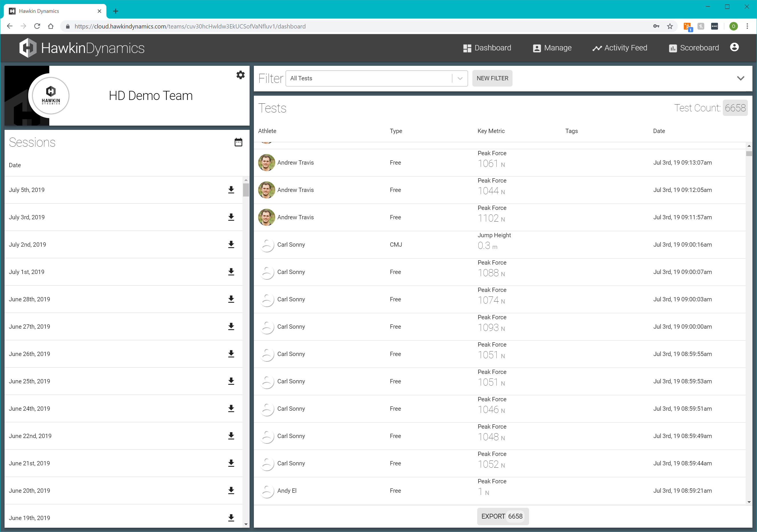This screenshot has width=757, height=532.
Task: Click the Tags column header
Action: pos(571,131)
